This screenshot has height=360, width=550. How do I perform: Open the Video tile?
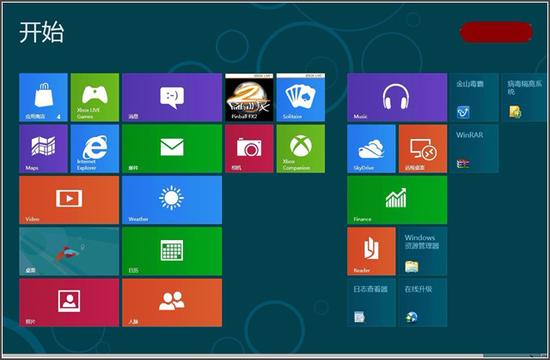pos(69,200)
